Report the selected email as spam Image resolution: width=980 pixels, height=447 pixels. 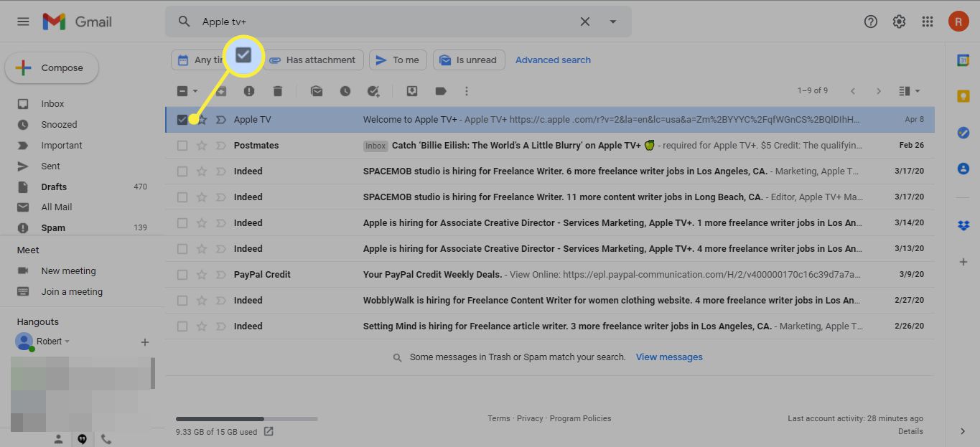[248, 91]
